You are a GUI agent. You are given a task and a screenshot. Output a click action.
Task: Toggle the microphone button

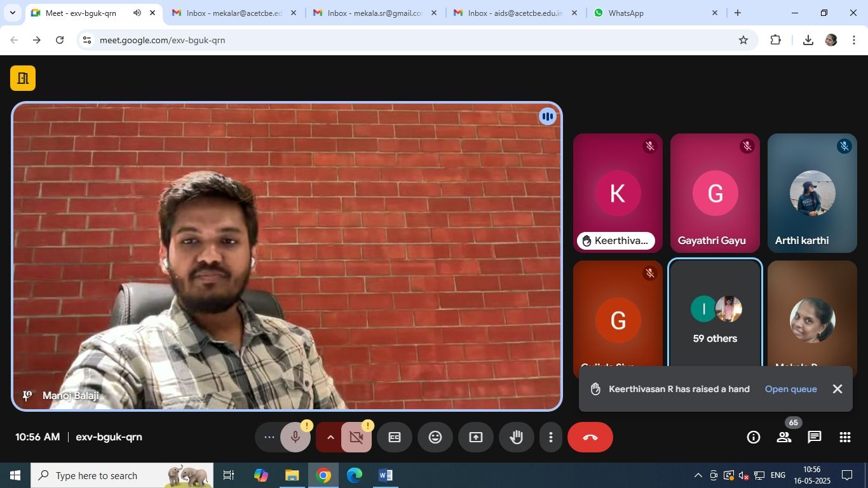[295, 437]
